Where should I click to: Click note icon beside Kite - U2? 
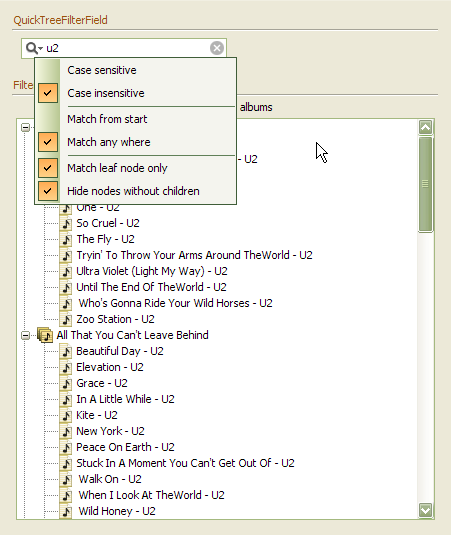pos(66,416)
